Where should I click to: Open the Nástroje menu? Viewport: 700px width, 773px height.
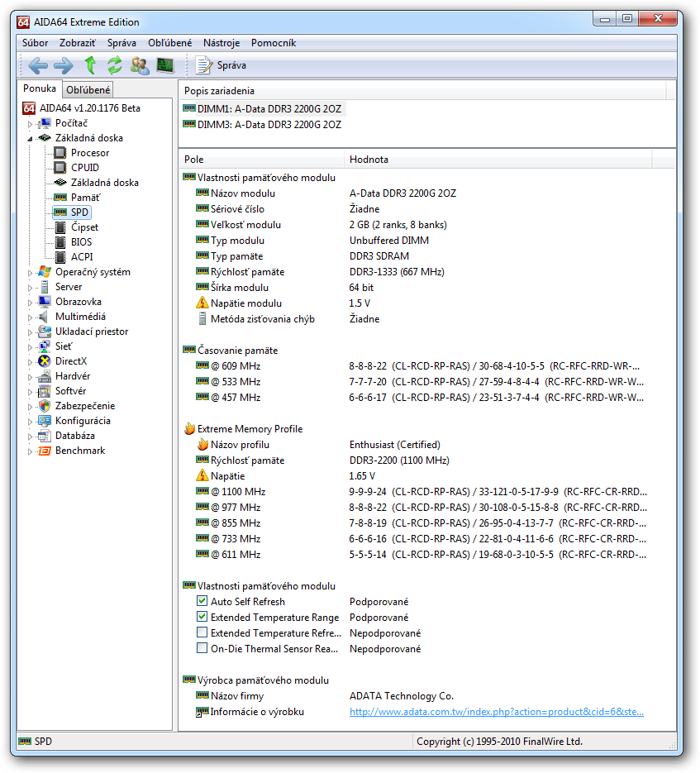click(221, 43)
